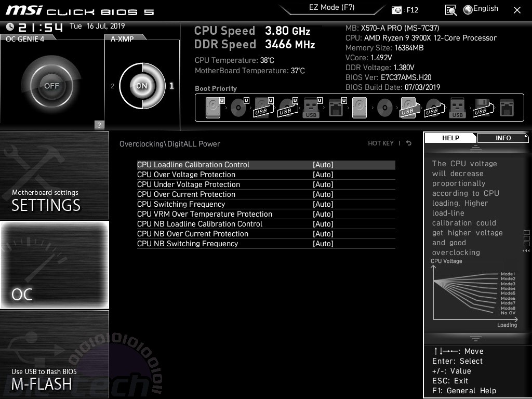Select the UEFI USB optical drive boot device
This screenshot has height=399, width=532.
(x=288, y=108)
